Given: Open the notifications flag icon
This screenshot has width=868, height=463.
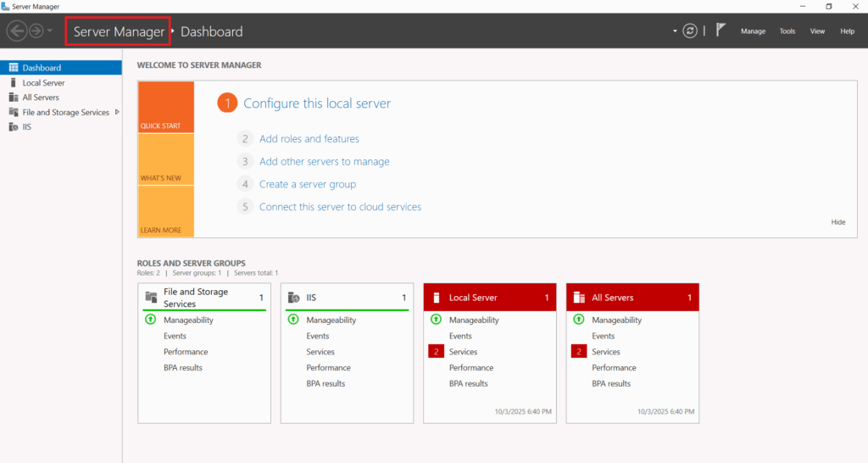Looking at the screenshot, I should click(721, 31).
